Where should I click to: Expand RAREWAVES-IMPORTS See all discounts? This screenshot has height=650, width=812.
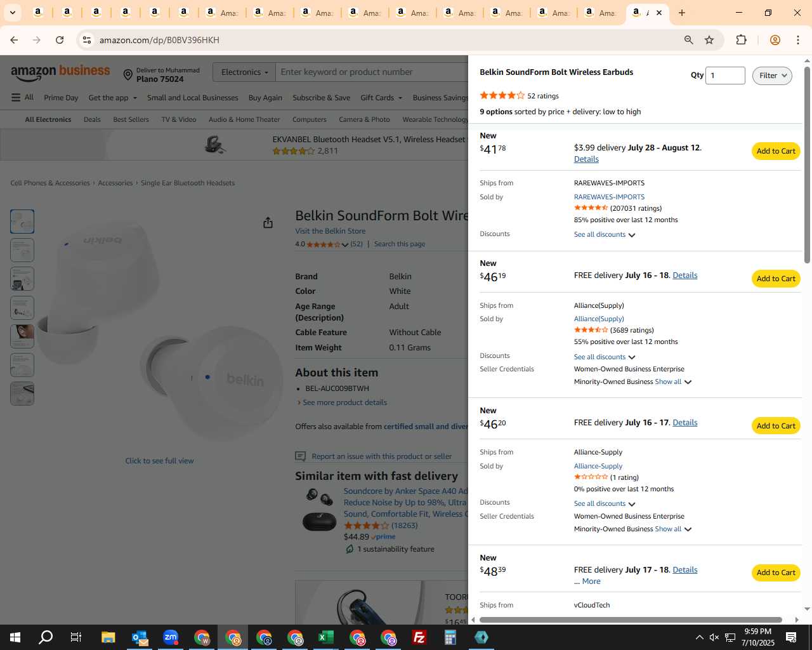[x=605, y=235]
